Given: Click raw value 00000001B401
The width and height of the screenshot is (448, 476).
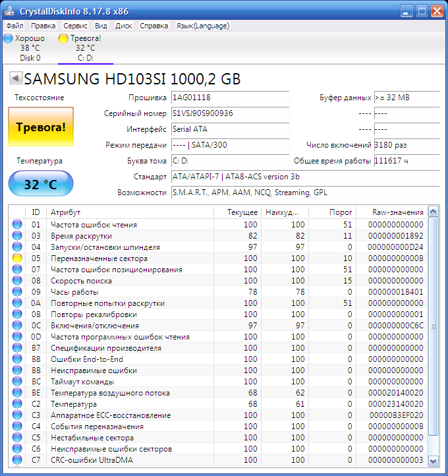Looking at the screenshot, I should click(x=395, y=292).
